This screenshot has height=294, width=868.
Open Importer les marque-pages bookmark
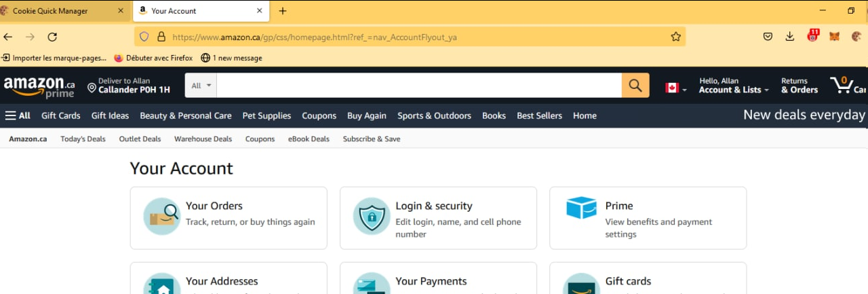(54, 58)
